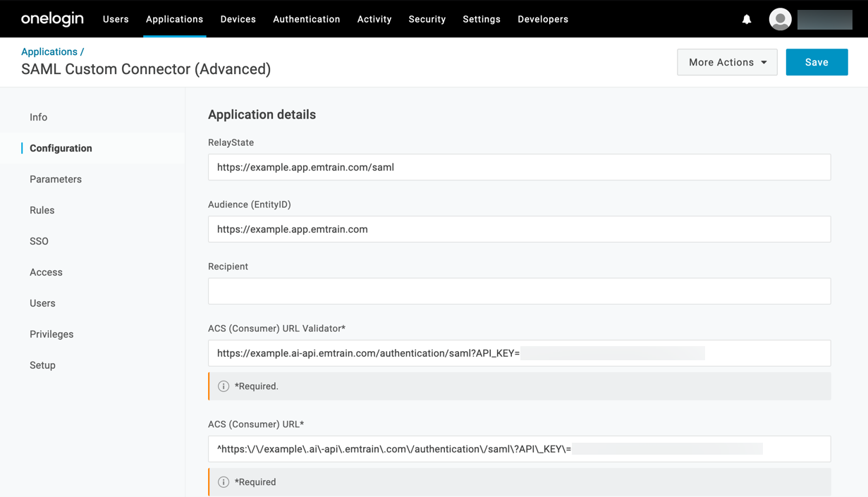The height and width of the screenshot is (497, 868).
Task: Go back via Applications breadcrumb link
Action: (49, 51)
